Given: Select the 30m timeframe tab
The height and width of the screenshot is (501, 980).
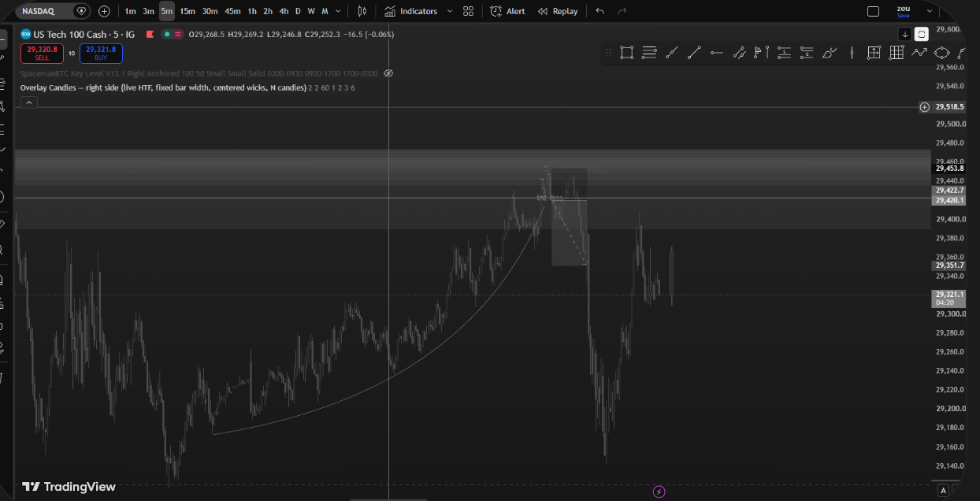Looking at the screenshot, I should [x=210, y=11].
